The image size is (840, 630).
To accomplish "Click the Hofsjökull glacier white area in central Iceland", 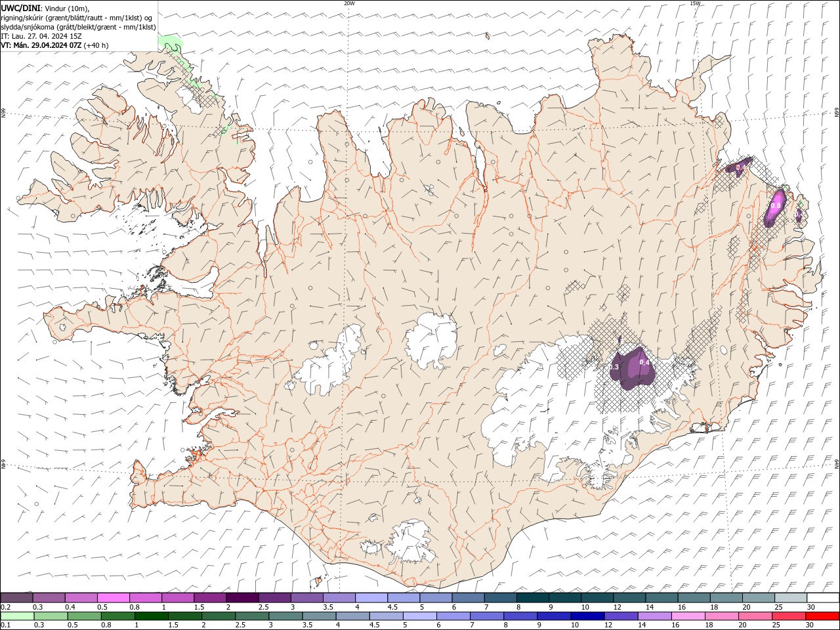I will click(x=431, y=340).
